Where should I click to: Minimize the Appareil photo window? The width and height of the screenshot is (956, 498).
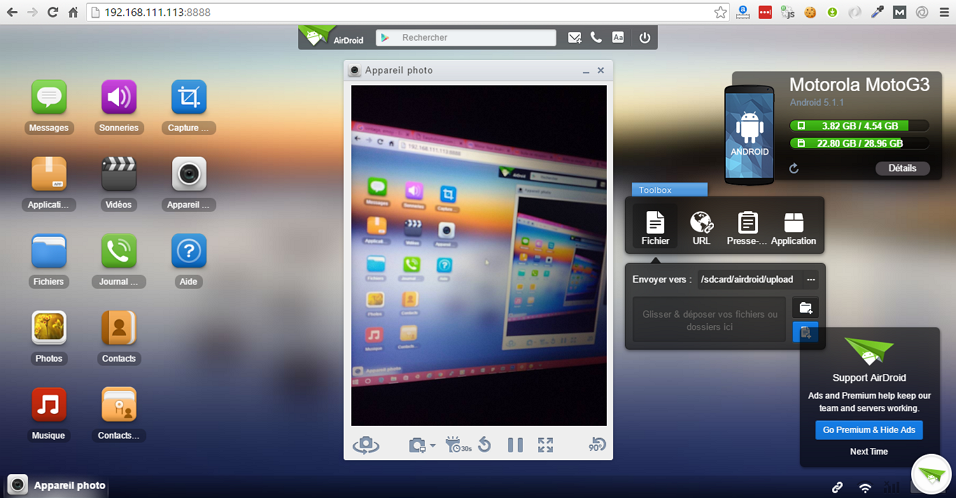click(x=585, y=71)
